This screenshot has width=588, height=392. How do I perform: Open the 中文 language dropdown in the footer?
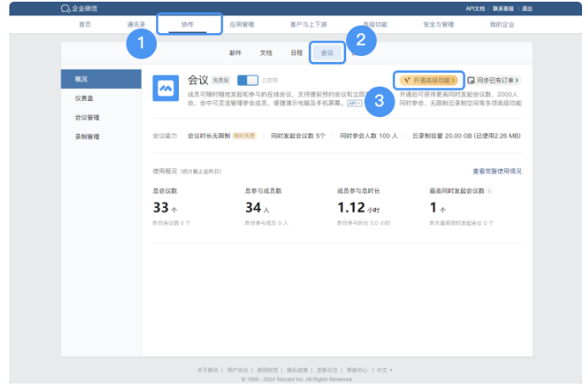(x=384, y=370)
